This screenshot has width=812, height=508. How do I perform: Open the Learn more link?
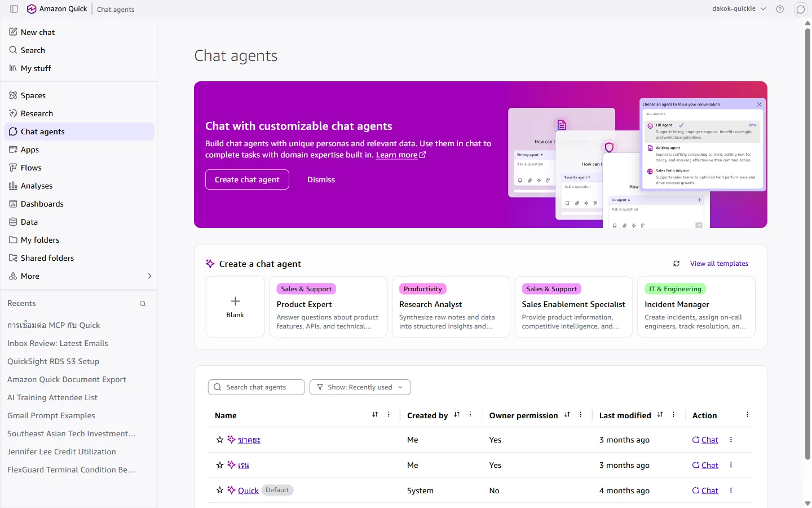point(401,155)
